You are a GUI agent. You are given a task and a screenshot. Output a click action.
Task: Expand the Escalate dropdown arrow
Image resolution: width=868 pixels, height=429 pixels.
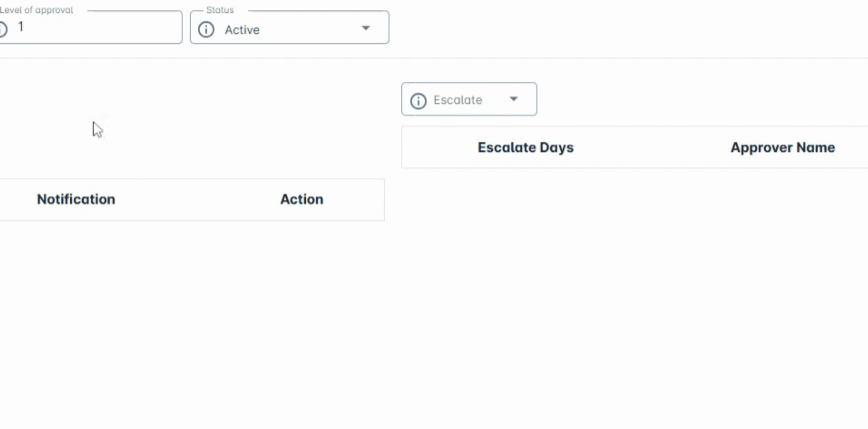(513, 99)
